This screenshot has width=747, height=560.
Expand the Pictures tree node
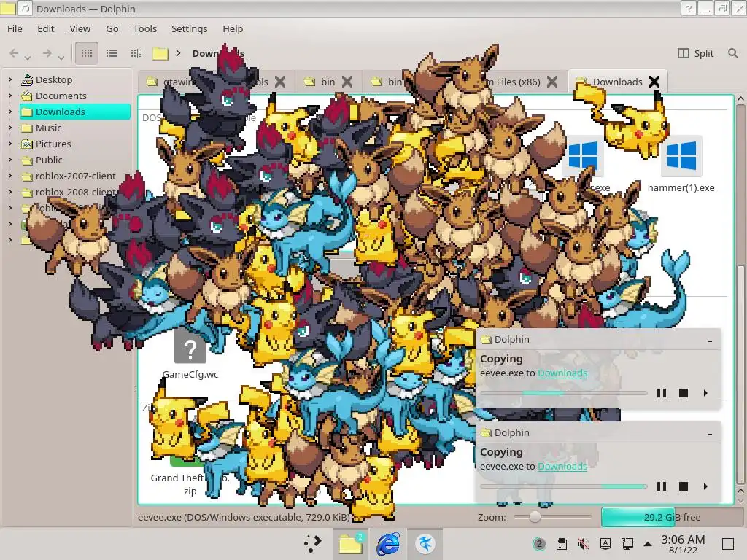10,144
